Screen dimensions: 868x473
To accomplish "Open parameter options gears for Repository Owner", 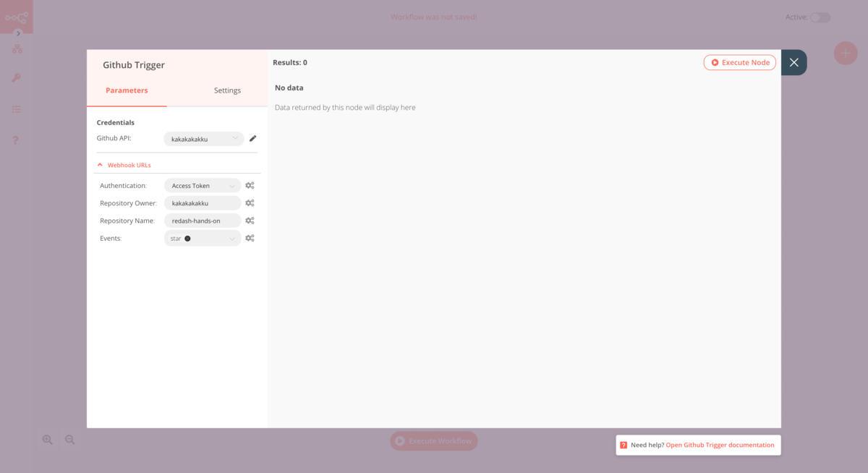I will pos(250,203).
